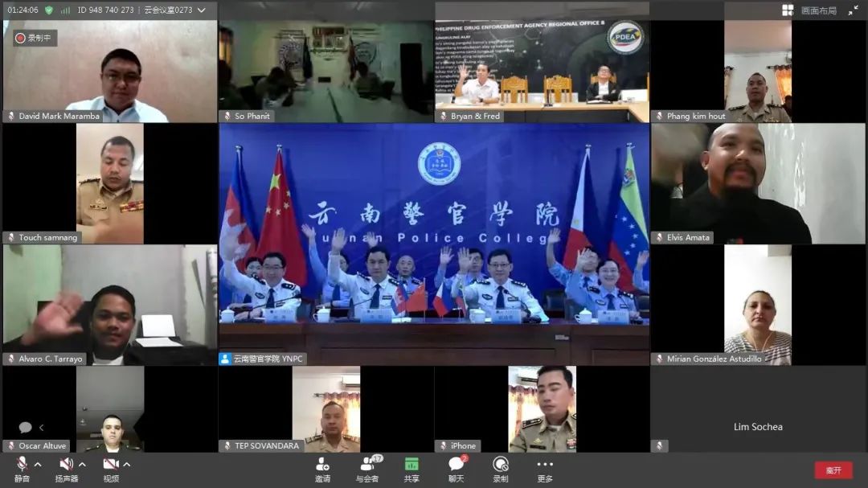
Task: Open the 更多 (More) options menu
Action: tap(545, 468)
